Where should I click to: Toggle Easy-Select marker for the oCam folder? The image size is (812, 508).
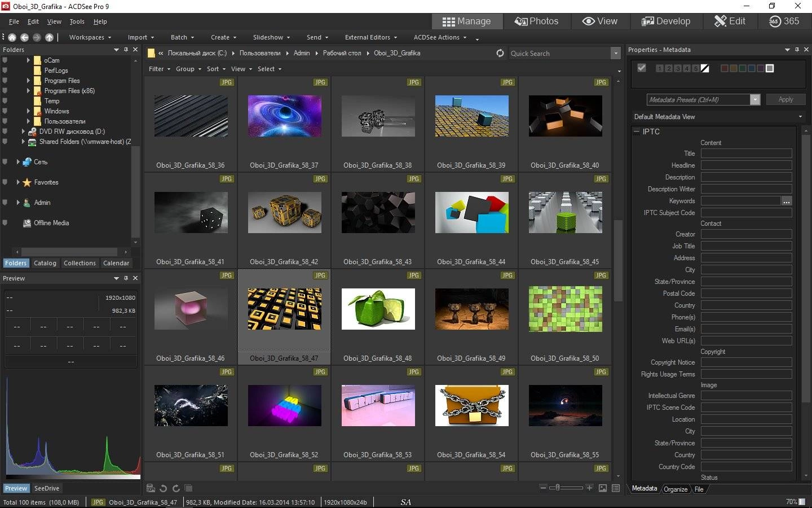tap(5, 60)
